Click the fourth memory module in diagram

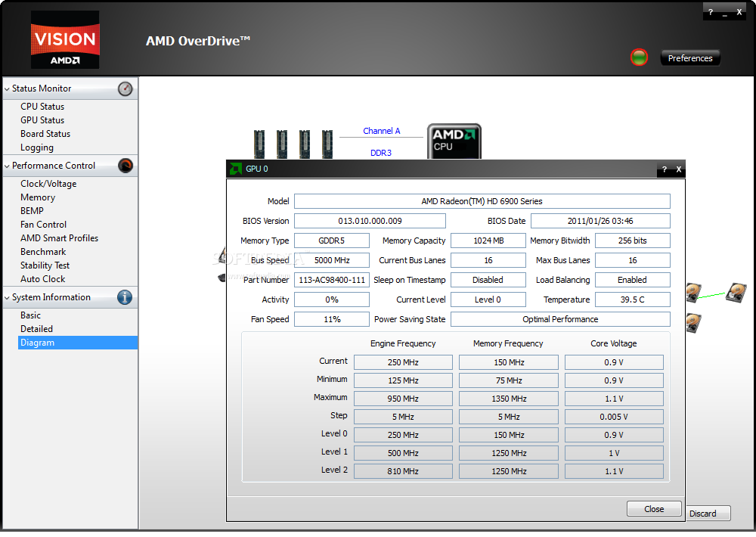click(x=327, y=144)
